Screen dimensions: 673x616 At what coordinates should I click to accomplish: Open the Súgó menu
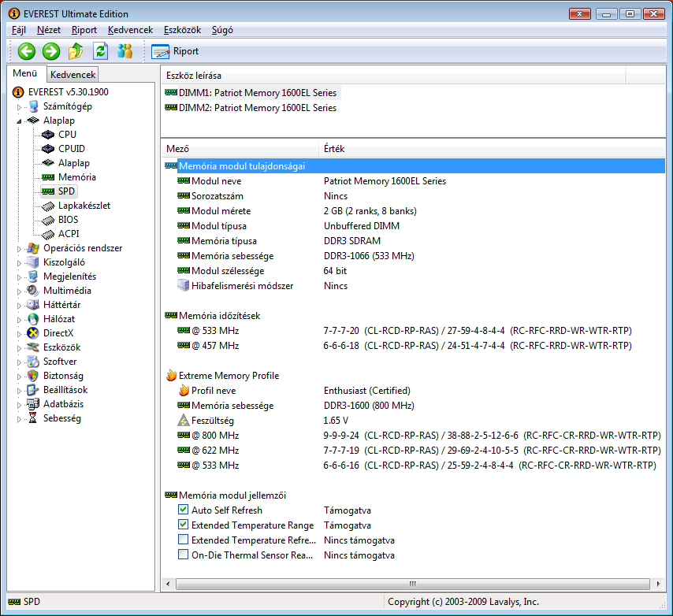[x=222, y=30]
